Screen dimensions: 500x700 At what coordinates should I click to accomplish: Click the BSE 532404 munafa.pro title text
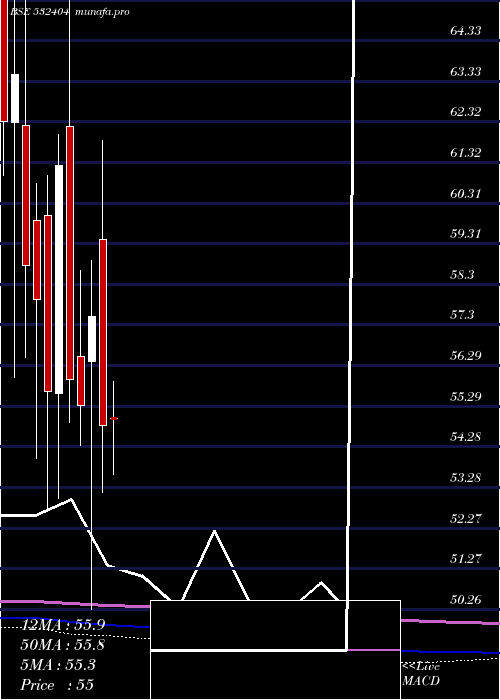tap(71, 12)
